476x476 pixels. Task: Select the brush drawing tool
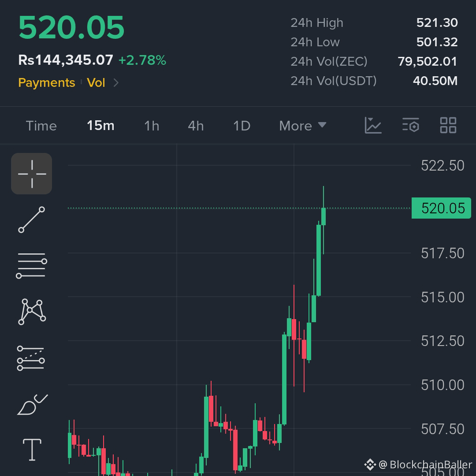(33, 404)
